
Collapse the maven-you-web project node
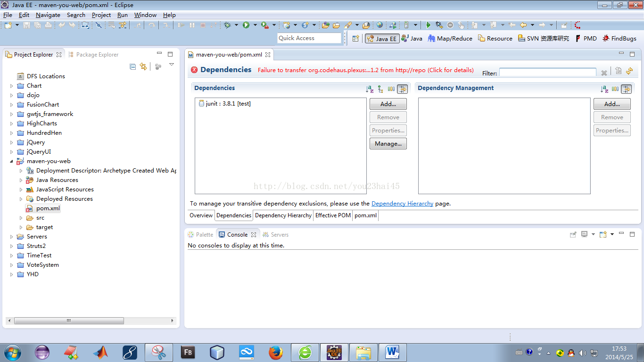[x=12, y=161]
